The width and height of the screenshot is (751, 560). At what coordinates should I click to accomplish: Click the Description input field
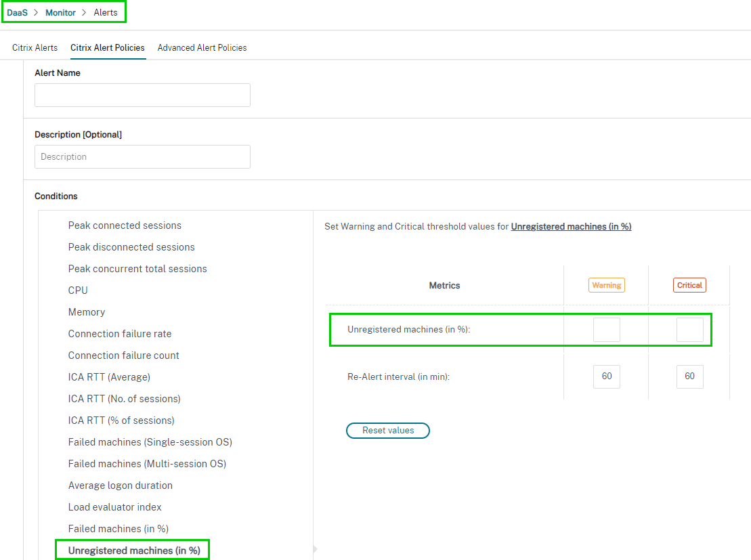tap(142, 156)
